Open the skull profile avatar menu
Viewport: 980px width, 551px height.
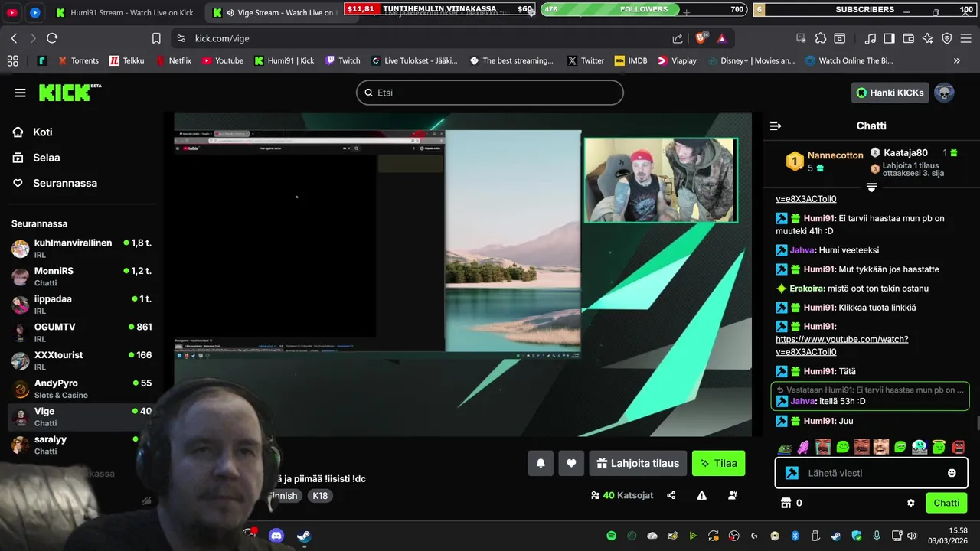[x=945, y=93]
